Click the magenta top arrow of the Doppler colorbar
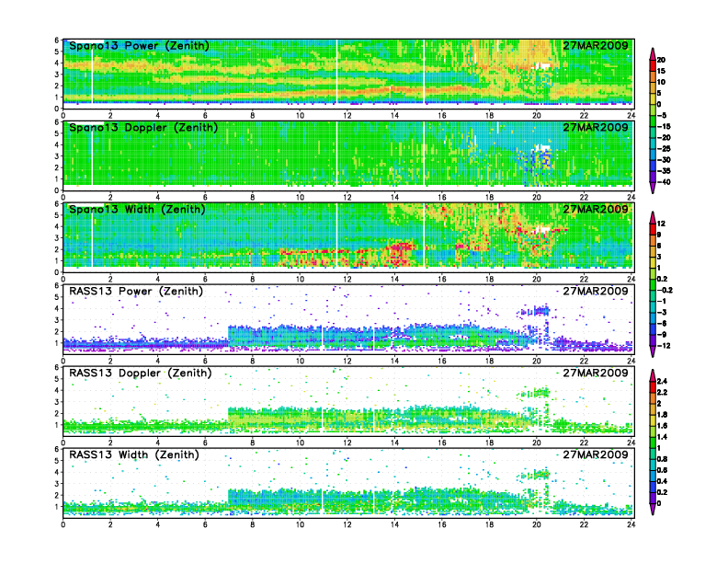This screenshot has width=728, height=563. point(653,217)
